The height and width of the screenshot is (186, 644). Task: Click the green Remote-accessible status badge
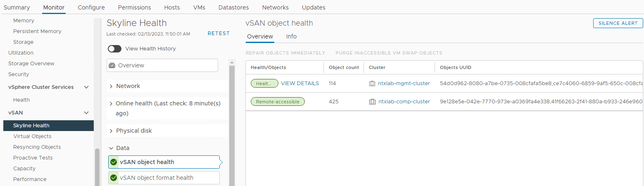point(278,102)
